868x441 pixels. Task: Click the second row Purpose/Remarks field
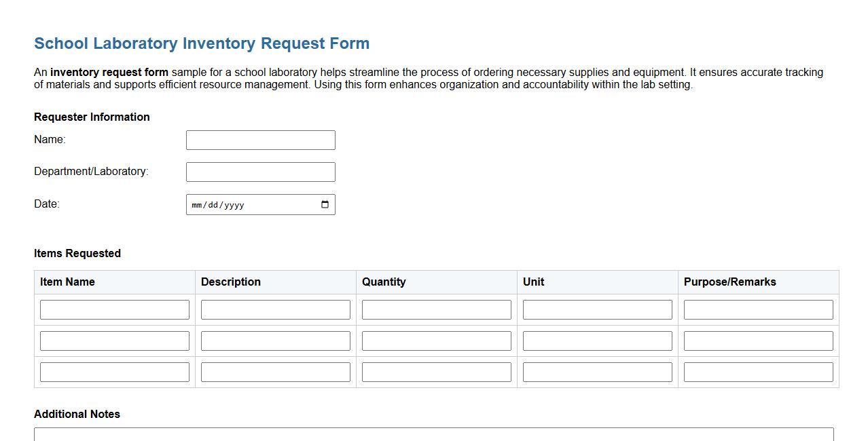(x=758, y=340)
